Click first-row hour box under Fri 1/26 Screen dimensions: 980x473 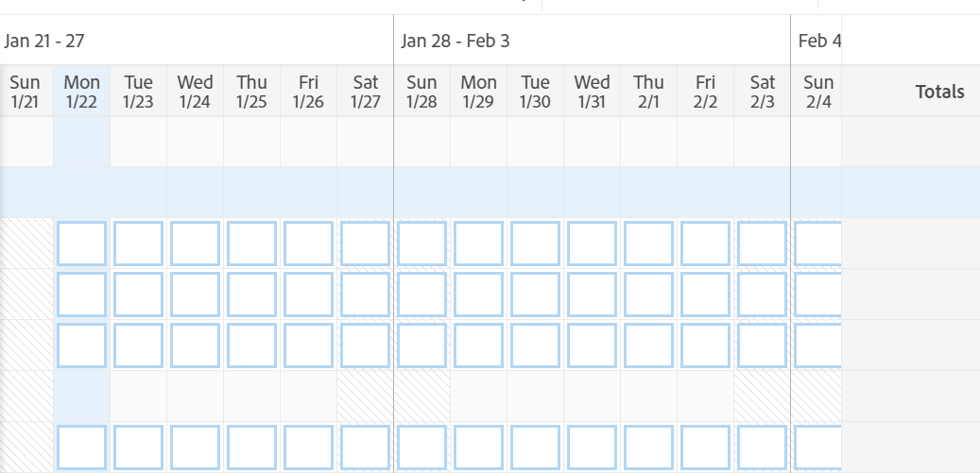pos(308,244)
